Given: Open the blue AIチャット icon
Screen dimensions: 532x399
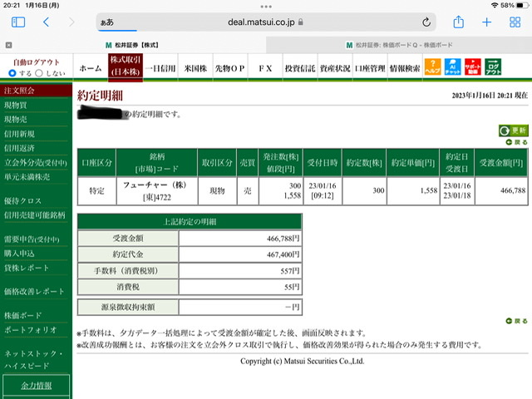Looking at the screenshot, I should click(x=452, y=66).
